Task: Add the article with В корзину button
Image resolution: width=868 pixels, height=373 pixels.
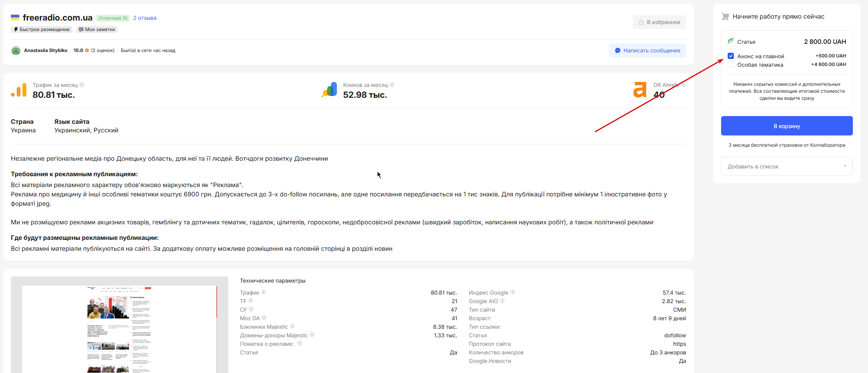Action: [x=787, y=126]
